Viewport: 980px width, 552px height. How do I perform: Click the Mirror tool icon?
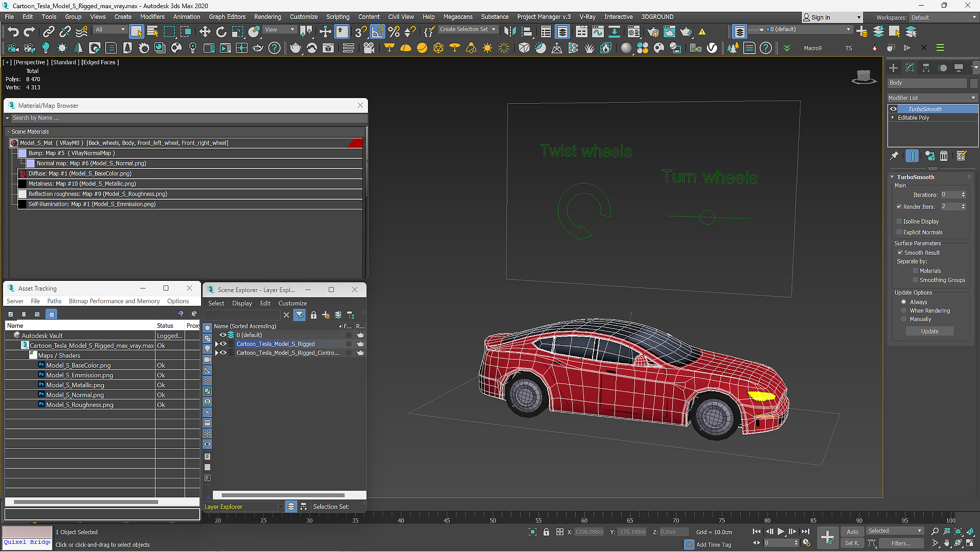(509, 32)
